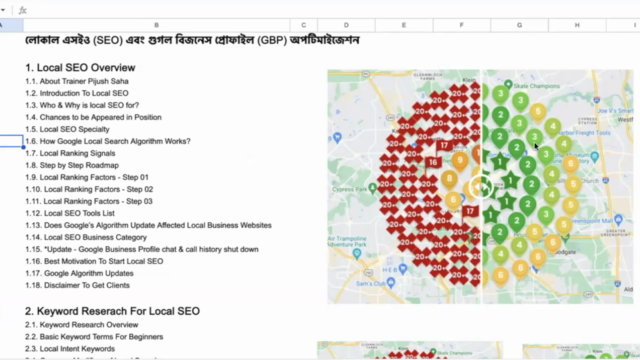Click the red flag marker 16
The image size is (640, 360).
tap(432, 162)
